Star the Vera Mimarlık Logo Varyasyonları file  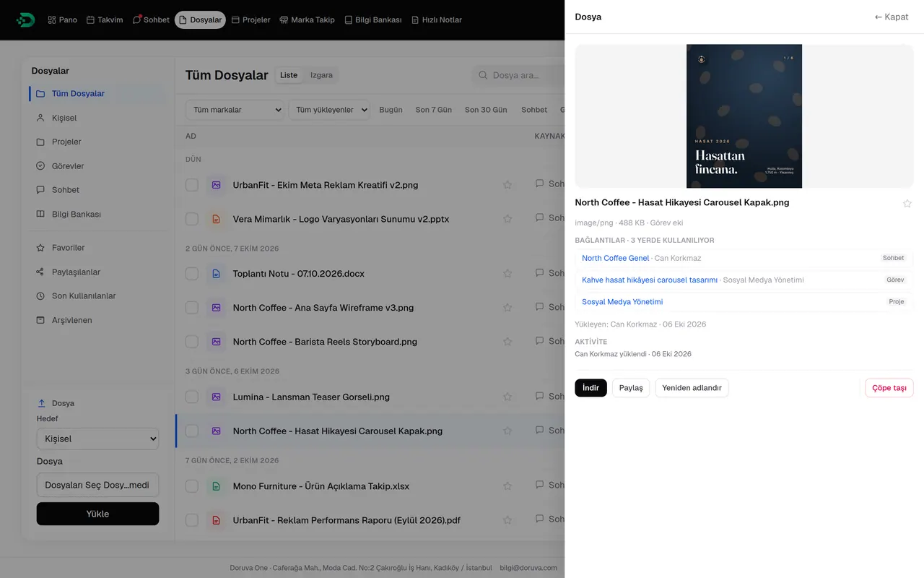(x=507, y=219)
